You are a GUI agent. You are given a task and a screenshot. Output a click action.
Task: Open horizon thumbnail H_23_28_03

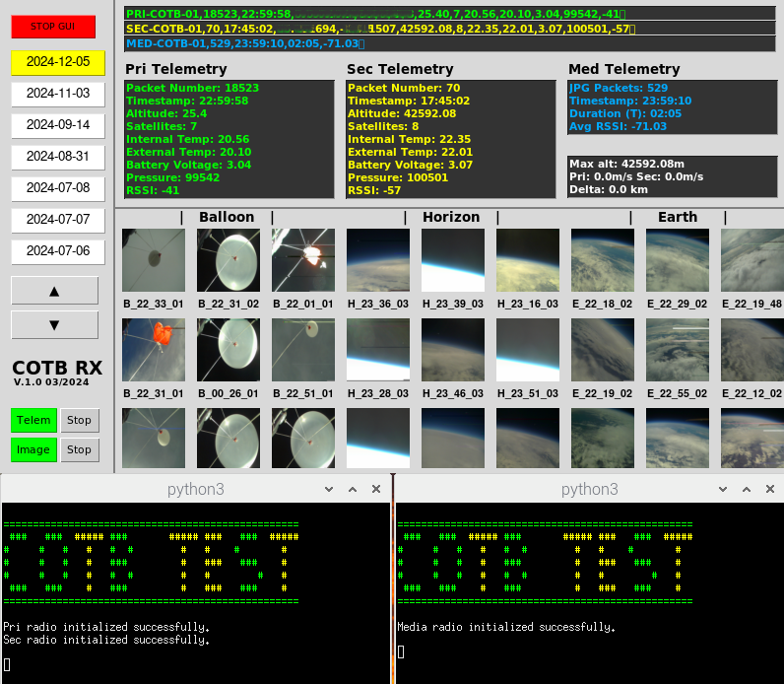pyautogui.click(x=378, y=350)
